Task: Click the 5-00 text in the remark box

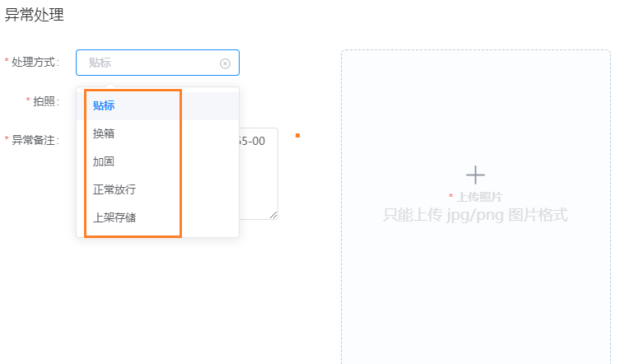Action: [252, 141]
